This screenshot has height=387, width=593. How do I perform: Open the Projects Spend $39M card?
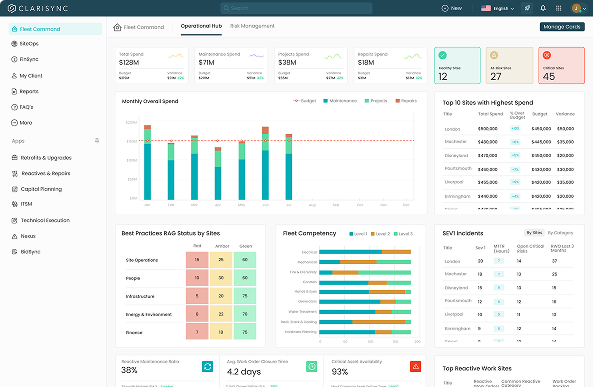[311, 65]
